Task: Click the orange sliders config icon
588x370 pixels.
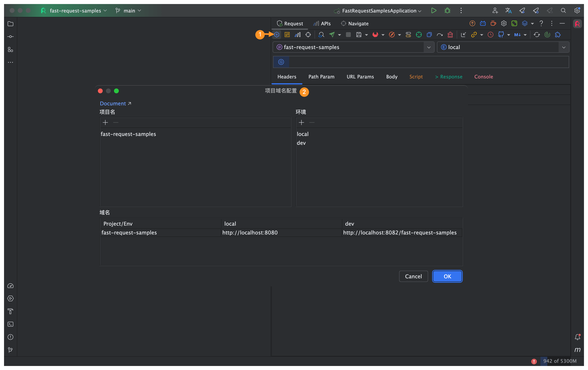Action: (x=287, y=35)
